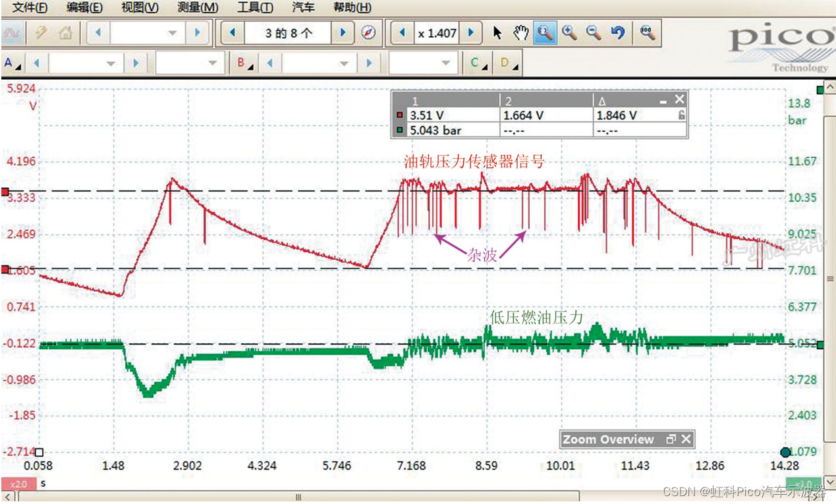Screen dimensions: 836x504
Task: Go to previous waveform buffer (3 的 8 个)
Action: coord(233,32)
